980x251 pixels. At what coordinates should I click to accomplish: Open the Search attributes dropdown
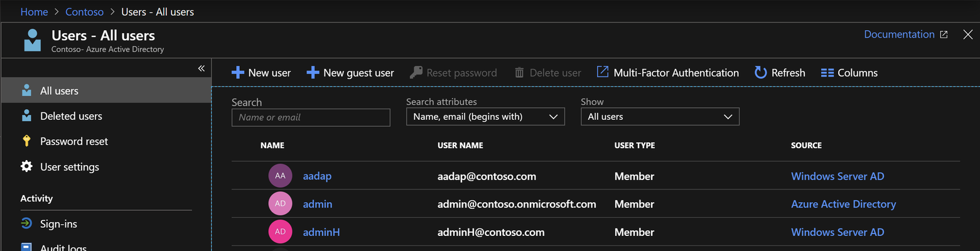(485, 117)
